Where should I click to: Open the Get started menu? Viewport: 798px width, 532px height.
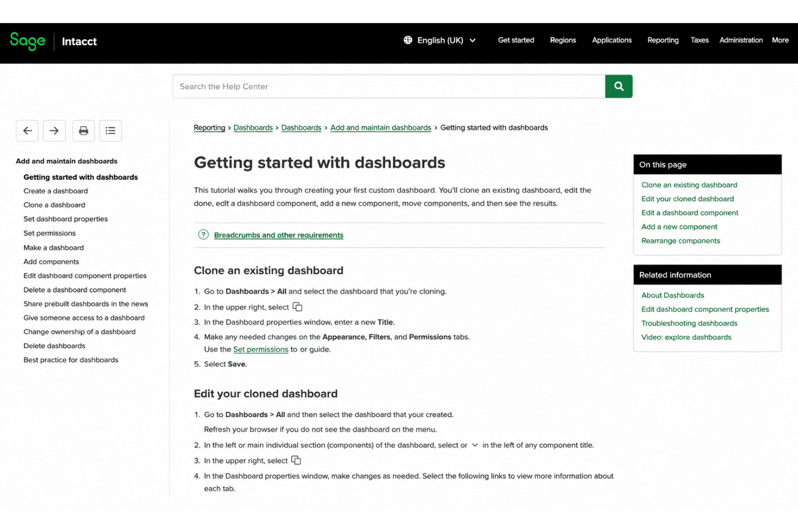516,40
